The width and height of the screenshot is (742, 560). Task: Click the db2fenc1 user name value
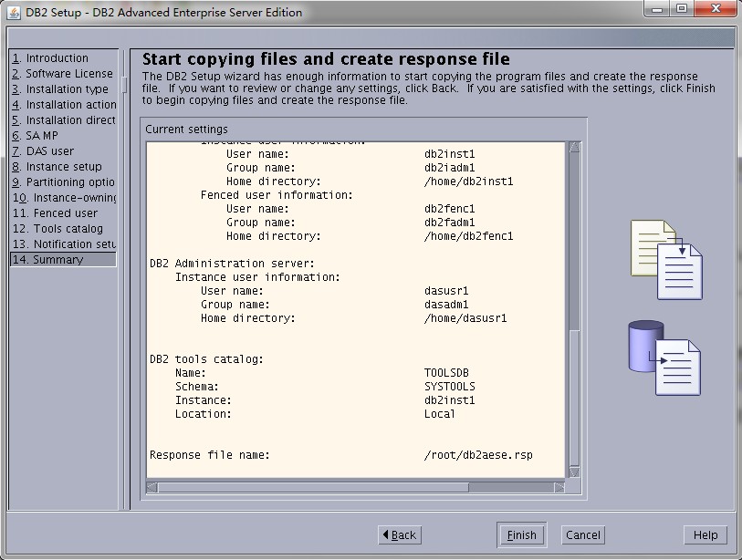pos(450,209)
